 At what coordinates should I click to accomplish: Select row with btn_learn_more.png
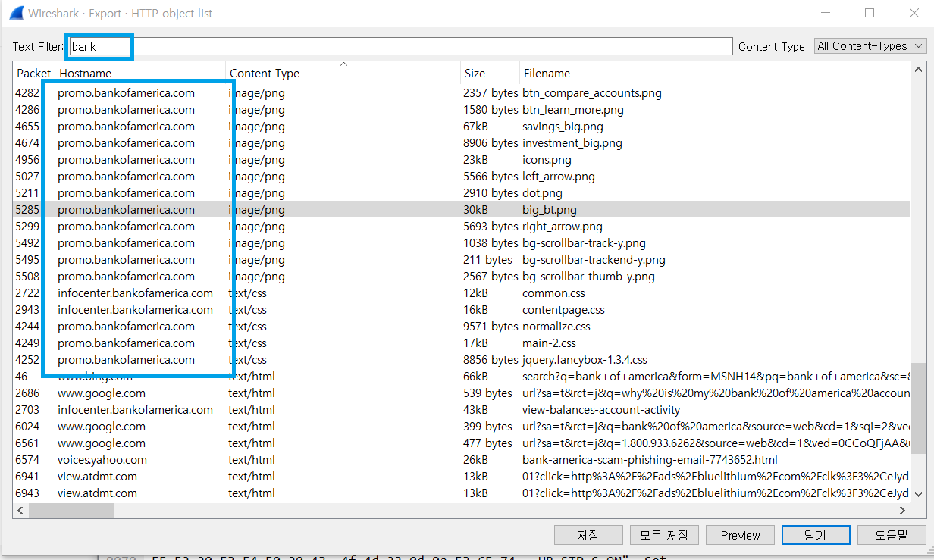click(x=462, y=110)
